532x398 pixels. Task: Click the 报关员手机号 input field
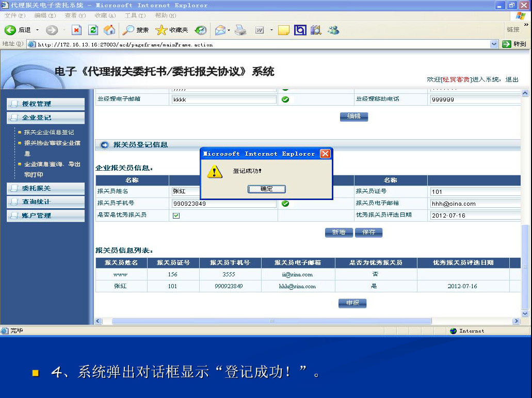pos(224,204)
